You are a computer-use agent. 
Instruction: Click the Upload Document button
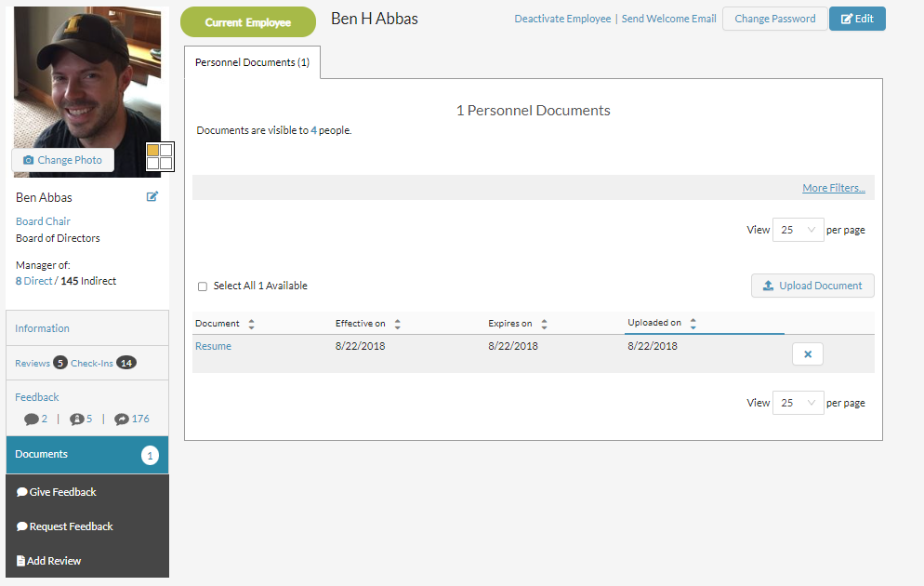(x=812, y=286)
